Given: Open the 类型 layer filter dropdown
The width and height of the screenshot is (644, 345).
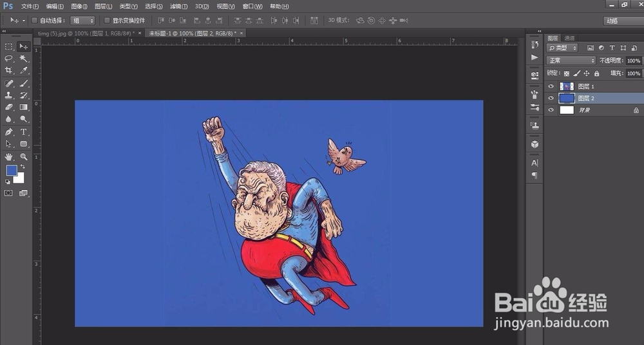Looking at the screenshot, I should tap(562, 48).
